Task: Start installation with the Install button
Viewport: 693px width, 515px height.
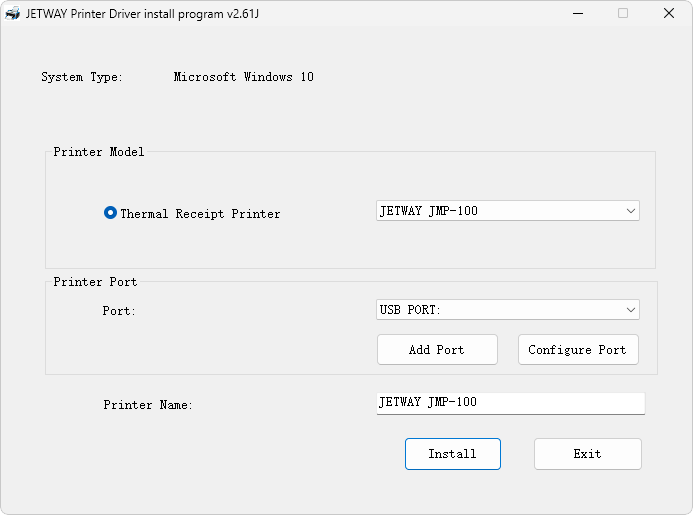Action: click(x=453, y=454)
